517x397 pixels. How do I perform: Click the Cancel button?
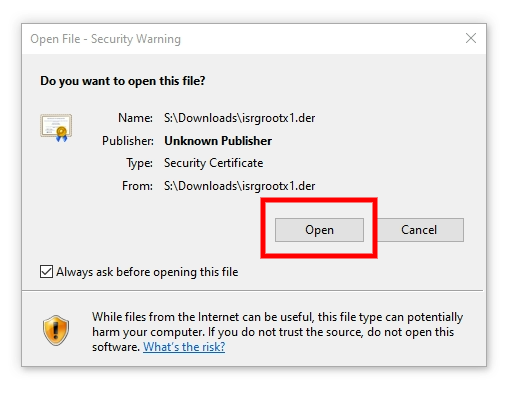[420, 230]
